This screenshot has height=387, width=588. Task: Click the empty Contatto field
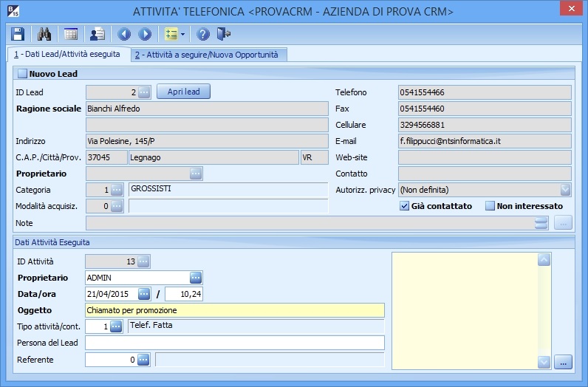pos(485,174)
